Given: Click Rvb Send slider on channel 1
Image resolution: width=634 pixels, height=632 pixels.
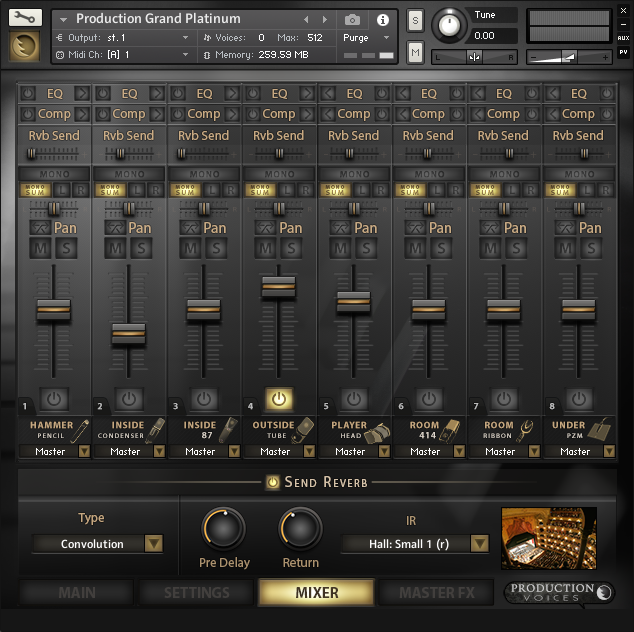Looking at the screenshot, I should [x=32, y=154].
